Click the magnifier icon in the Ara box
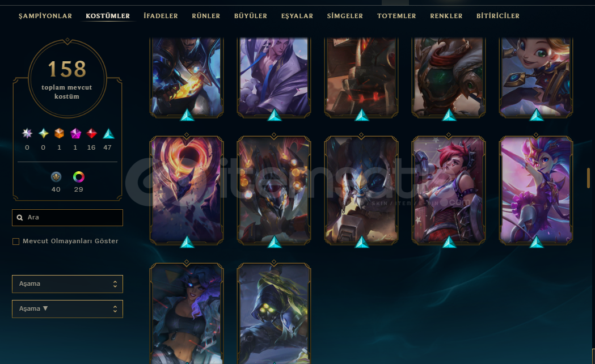Image resolution: width=595 pixels, height=364 pixels. [20, 218]
